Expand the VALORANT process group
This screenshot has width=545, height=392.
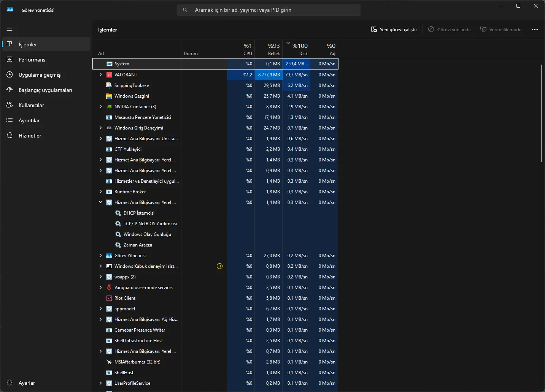coord(100,75)
